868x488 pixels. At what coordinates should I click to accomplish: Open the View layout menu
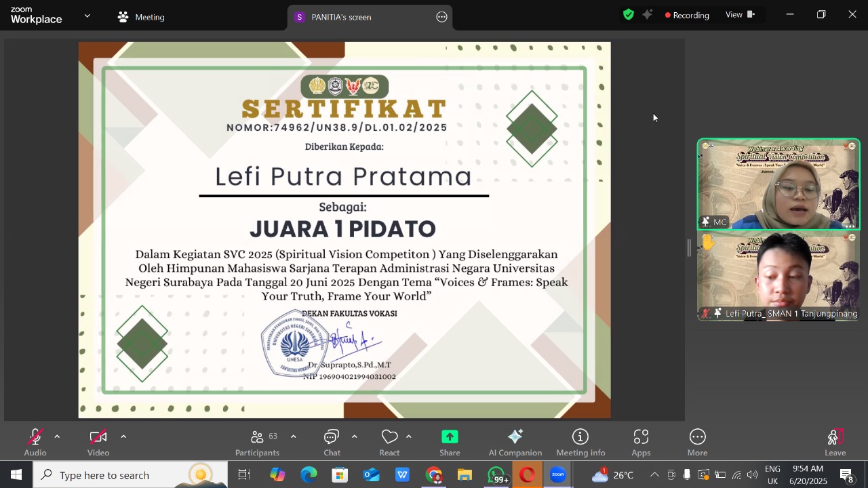click(x=740, y=15)
